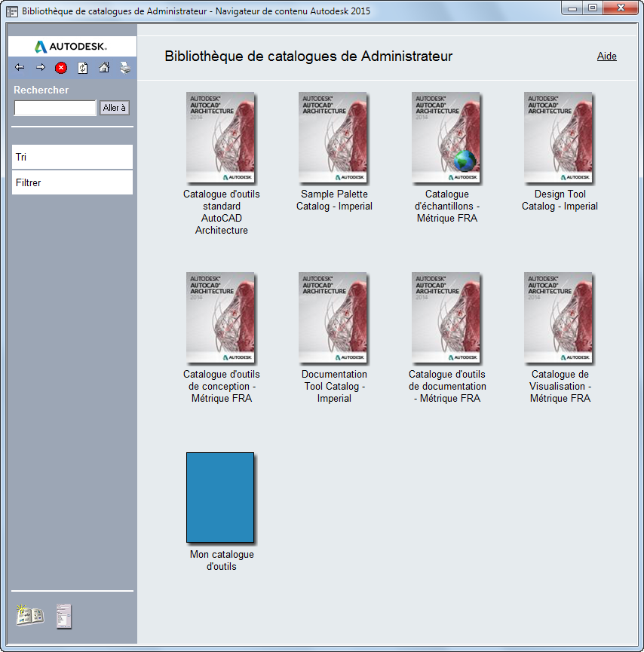Screen dimensions: 644x652
Task: Click the 'Catalogue d'outils de documentation' label
Action: coord(447,386)
